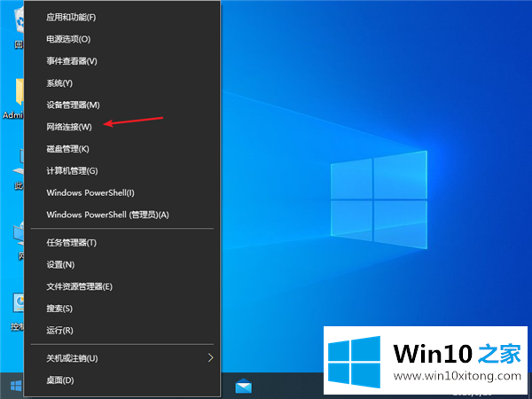This screenshot has width=532, height=399.
Task: Open the Mail app in taskbar
Action: tap(243, 386)
